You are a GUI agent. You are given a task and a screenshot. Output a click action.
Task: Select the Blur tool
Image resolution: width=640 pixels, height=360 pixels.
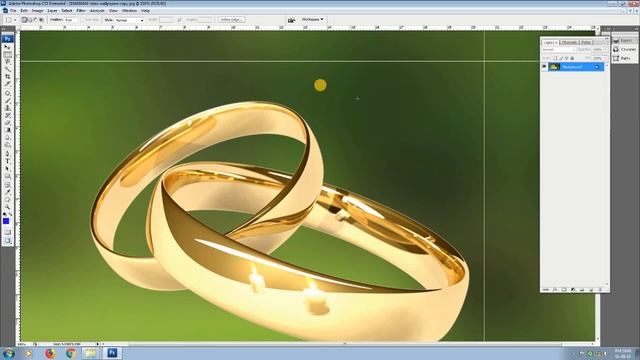click(7, 137)
